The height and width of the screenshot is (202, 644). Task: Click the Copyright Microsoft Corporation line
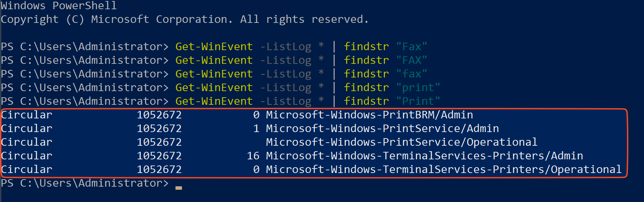pyautogui.click(x=185, y=19)
